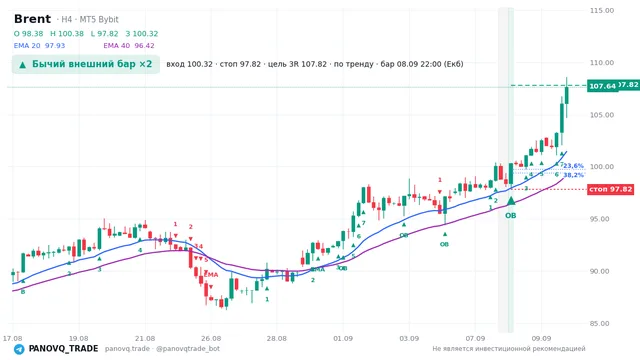
Task: Select the close value З 100.32
Action: coord(142,34)
